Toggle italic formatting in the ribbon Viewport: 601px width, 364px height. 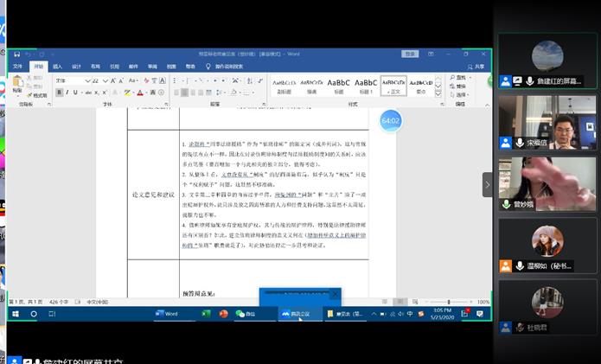pyautogui.click(x=67, y=92)
